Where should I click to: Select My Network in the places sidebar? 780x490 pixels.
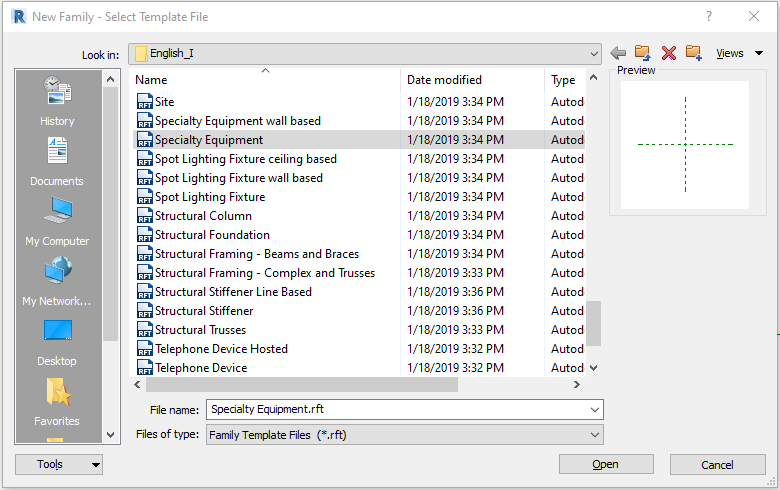[x=57, y=282]
